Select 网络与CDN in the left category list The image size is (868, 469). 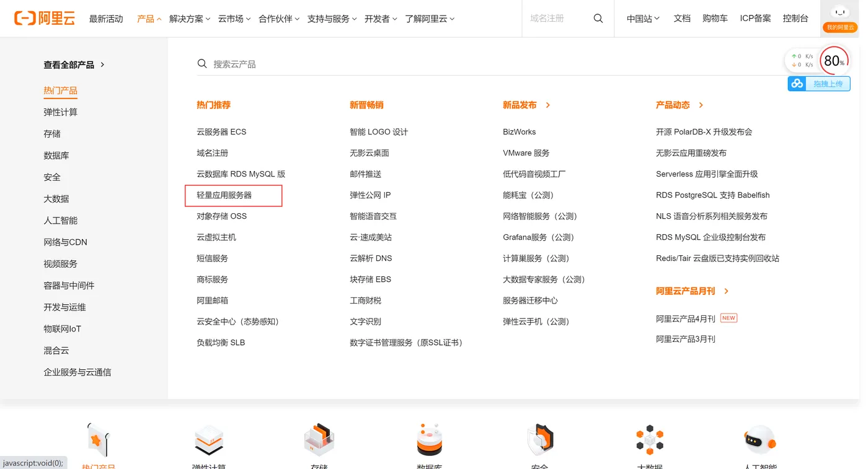click(x=65, y=242)
